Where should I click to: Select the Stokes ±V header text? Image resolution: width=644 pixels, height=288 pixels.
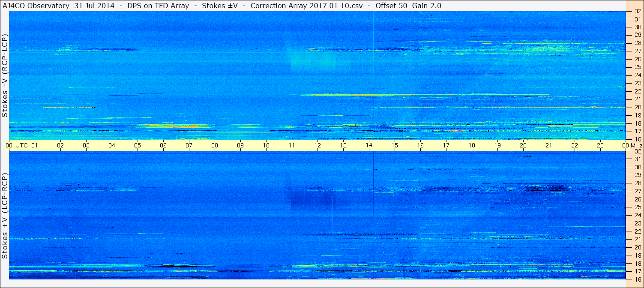[220, 6]
